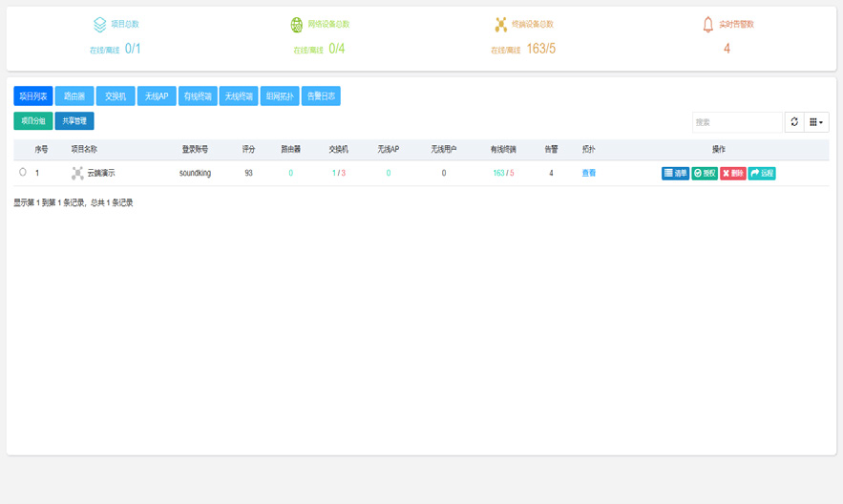
Task: Open the 无线AP tab
Action: click(x=157, y=96)
